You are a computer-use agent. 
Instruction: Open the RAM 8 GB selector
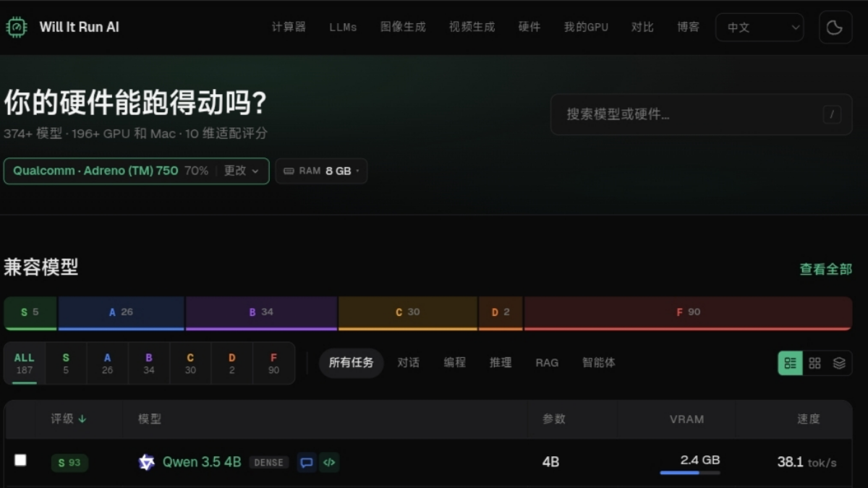tap(321, 171)
